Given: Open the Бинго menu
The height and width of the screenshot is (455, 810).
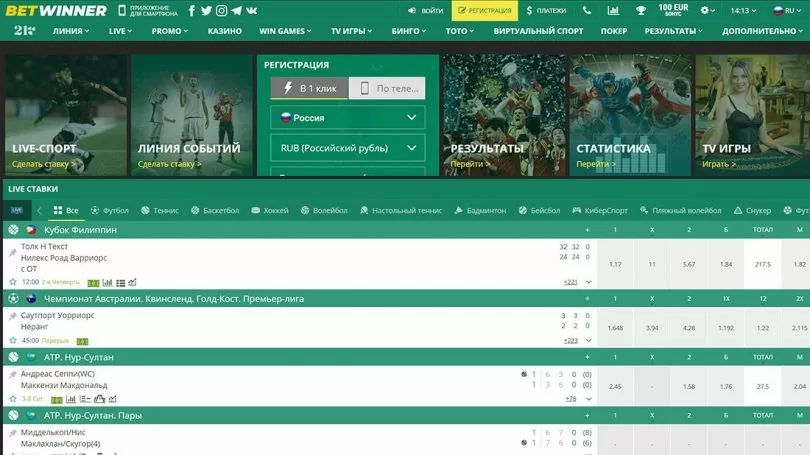Looking at the screenshot, I should tap(408, 31).
